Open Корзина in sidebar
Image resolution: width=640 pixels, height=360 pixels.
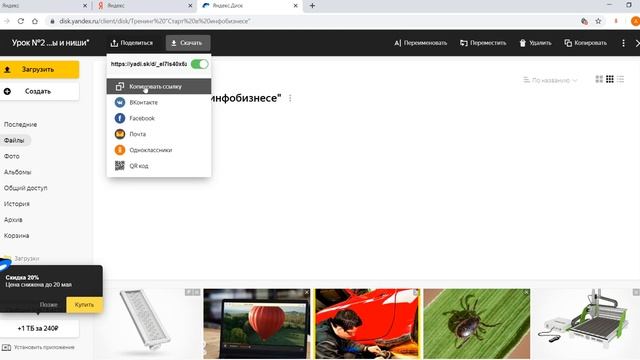tap(16, 236)
